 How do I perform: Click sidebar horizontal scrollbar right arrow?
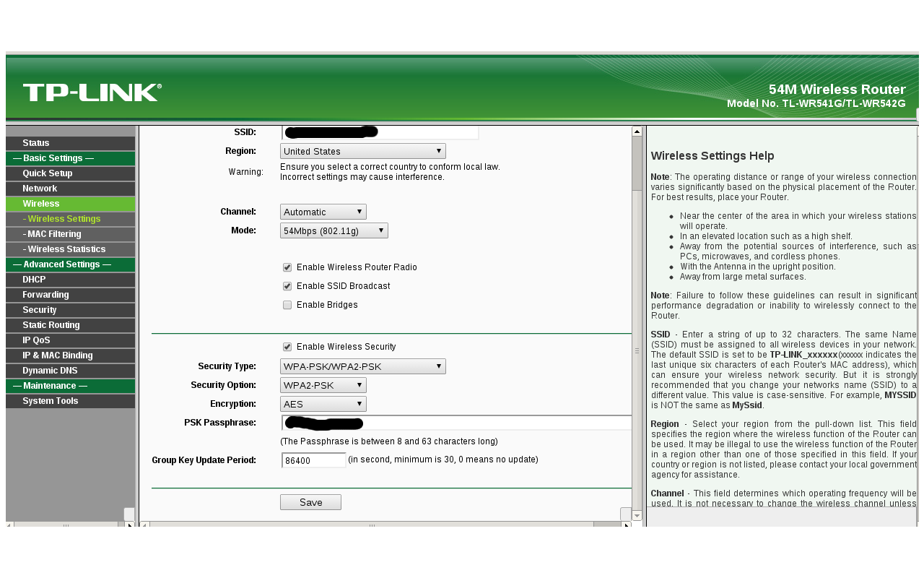coord(130,525)
